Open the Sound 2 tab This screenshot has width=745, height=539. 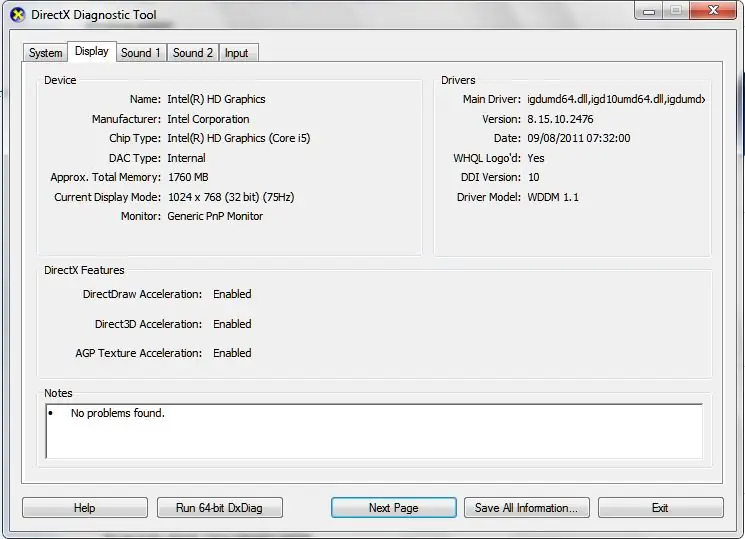(192, 53)
